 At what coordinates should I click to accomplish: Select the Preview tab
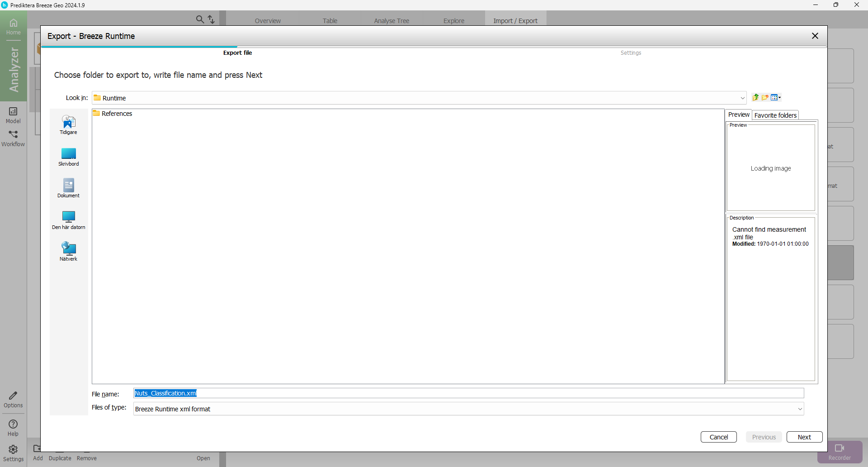click(x=738, y=115)
